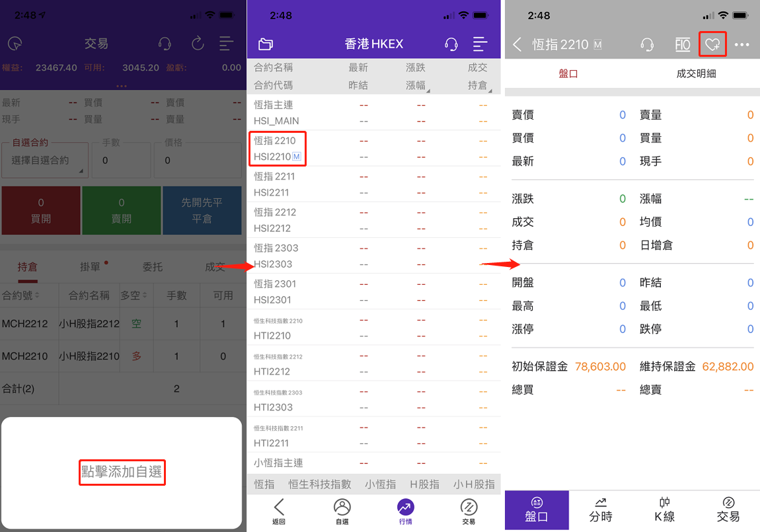Open 自選 watchlist bottom tab
760x532 pixels.
coord(342,512)
